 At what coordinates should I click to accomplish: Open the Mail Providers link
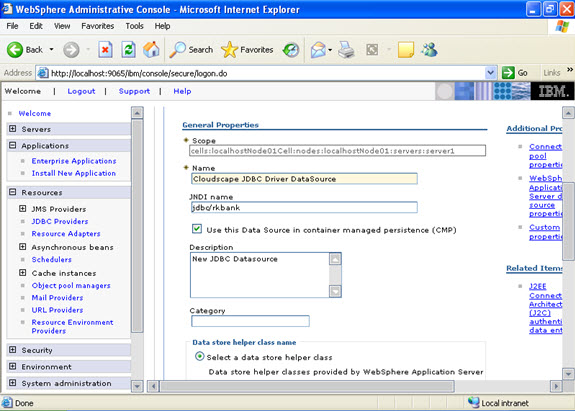point(57,298)
